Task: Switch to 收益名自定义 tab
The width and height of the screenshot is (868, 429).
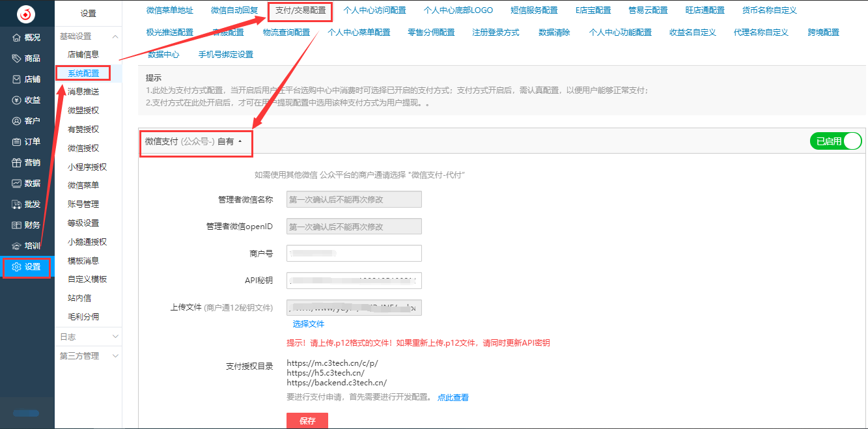Action: pyautogui.click(x=693, y=33)
